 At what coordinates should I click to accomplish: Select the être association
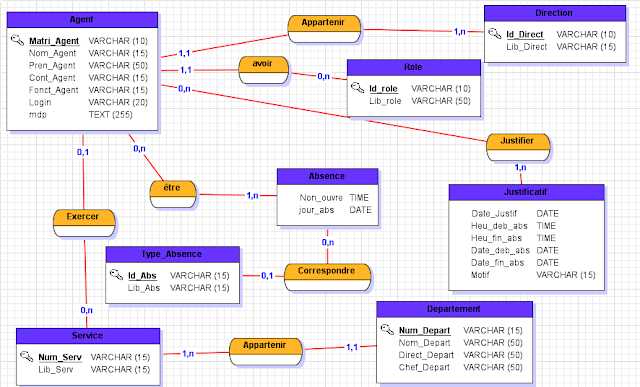[173, 194]
